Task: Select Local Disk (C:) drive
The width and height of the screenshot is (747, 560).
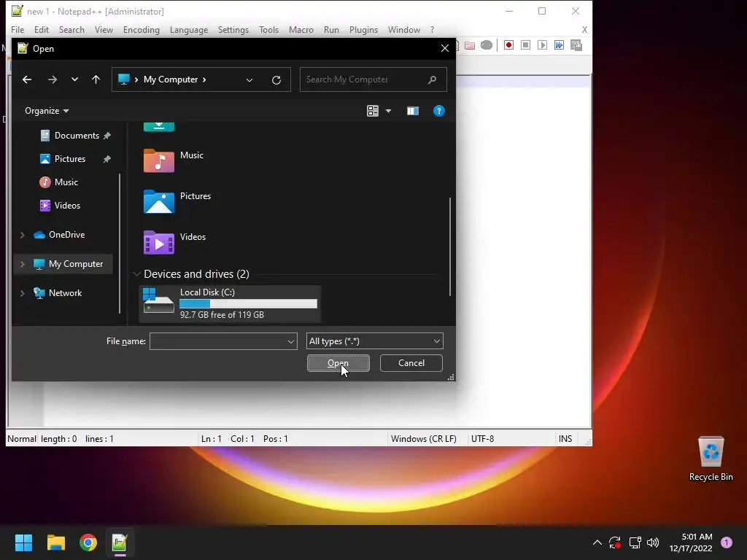Action: pos(230,303)
